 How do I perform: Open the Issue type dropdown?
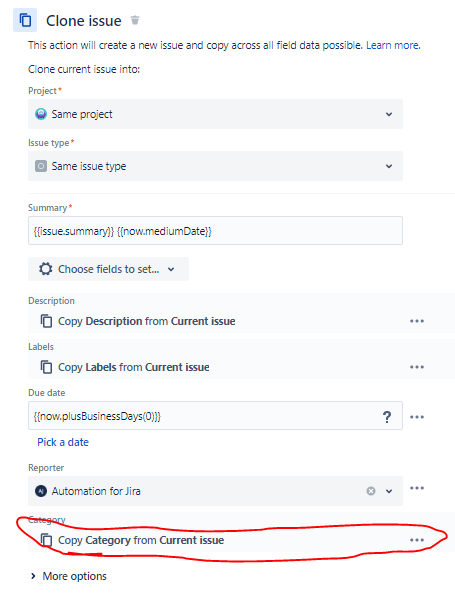215,166
